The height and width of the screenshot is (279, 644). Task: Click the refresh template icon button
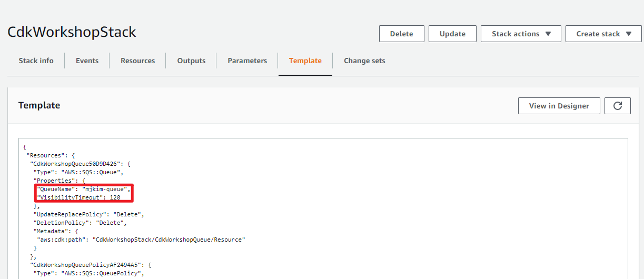(x=618, y=106)
